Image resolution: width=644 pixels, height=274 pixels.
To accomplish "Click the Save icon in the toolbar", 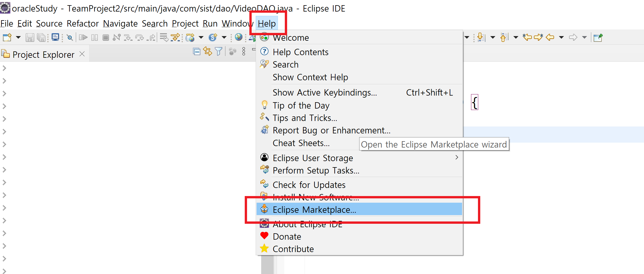I will click(x=30, y=38).
